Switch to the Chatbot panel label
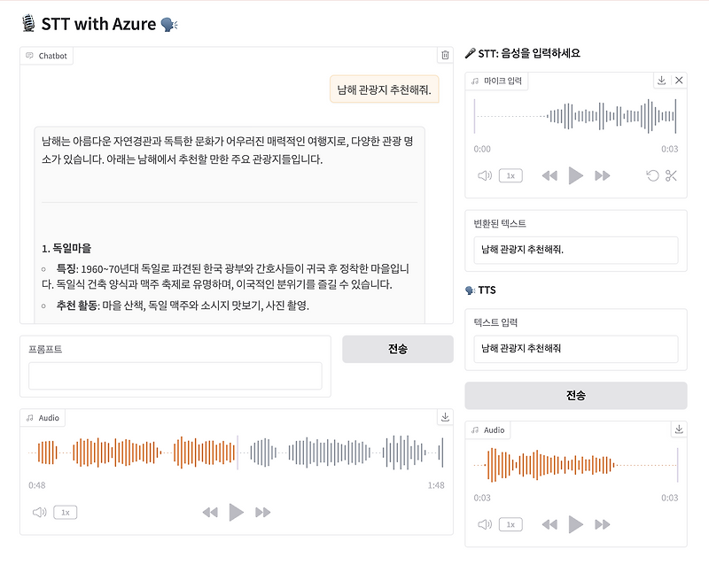 pos(49,56)
